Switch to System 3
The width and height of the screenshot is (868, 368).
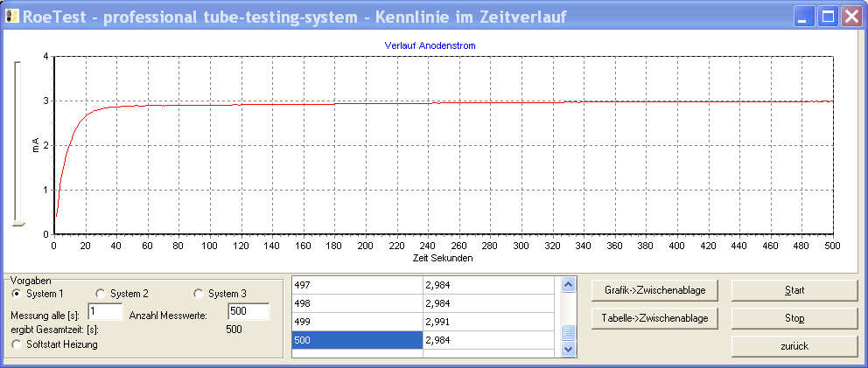click(198, 294)
